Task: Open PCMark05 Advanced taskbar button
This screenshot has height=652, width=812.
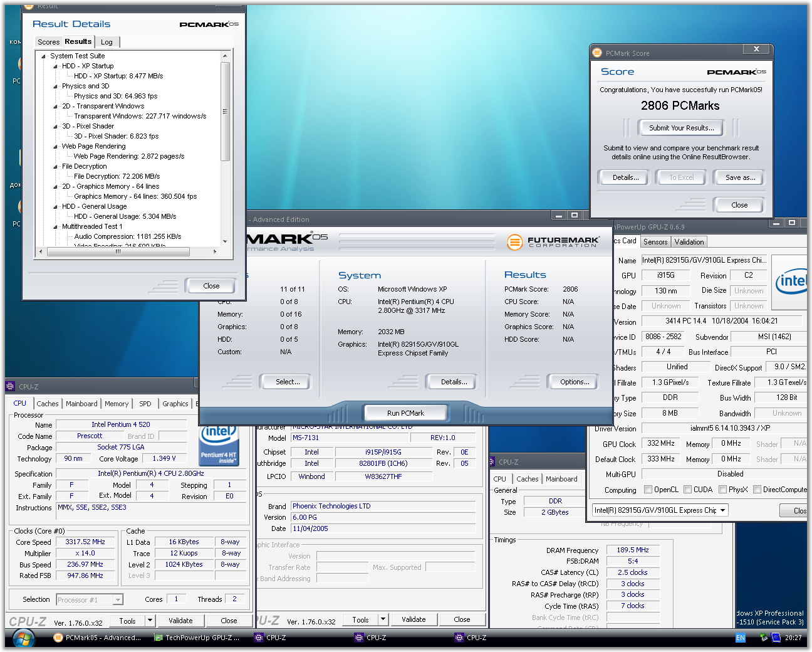Action: pyautogui.click(x=97, y=638)
